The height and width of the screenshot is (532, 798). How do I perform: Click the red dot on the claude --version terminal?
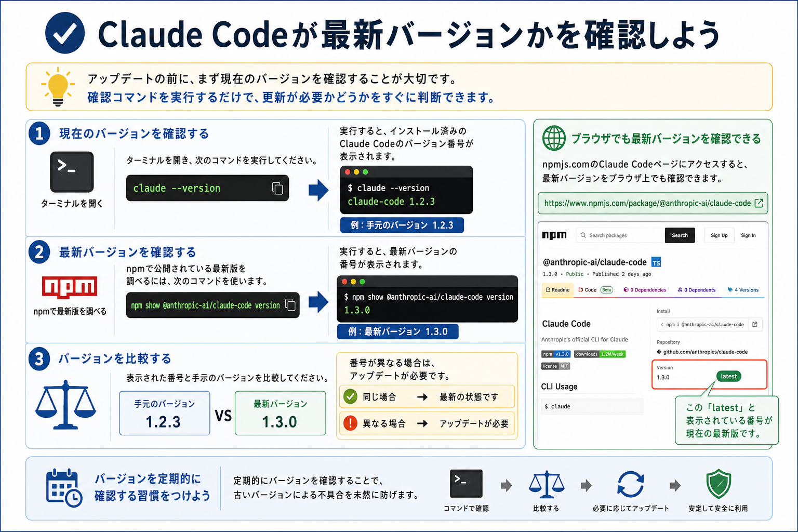tap(348, 171)
